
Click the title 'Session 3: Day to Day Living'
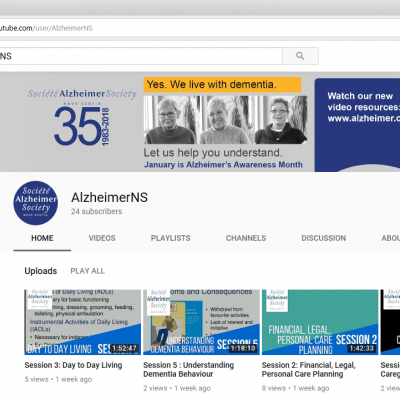73,365
